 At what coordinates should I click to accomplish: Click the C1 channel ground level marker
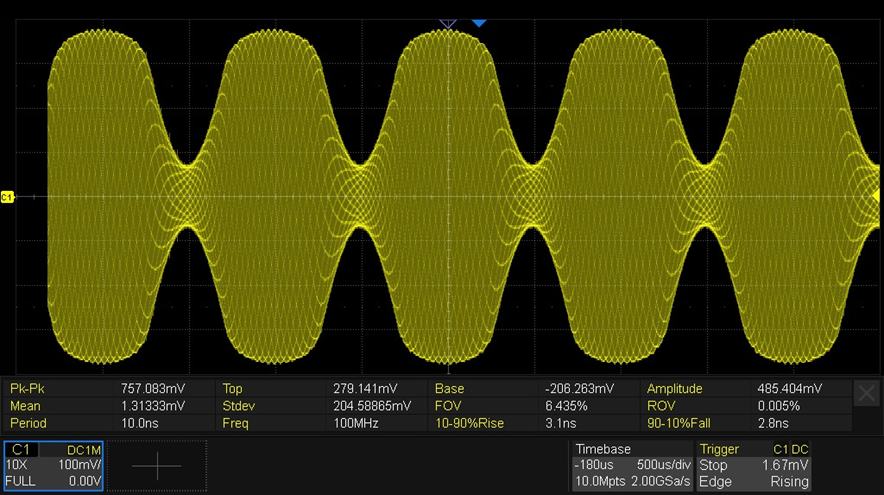pyautogui.click(x=8, y=197)
